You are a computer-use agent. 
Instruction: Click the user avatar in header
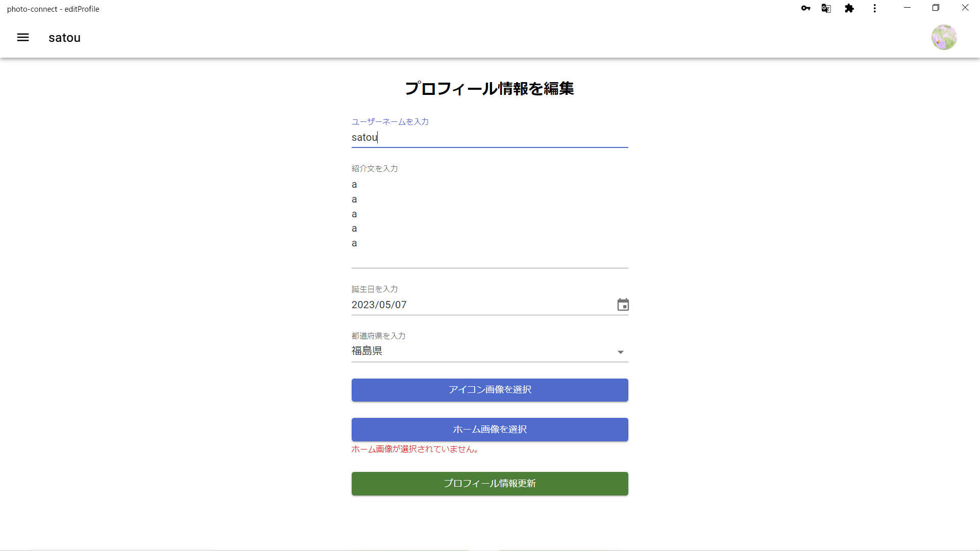point(944,37)
